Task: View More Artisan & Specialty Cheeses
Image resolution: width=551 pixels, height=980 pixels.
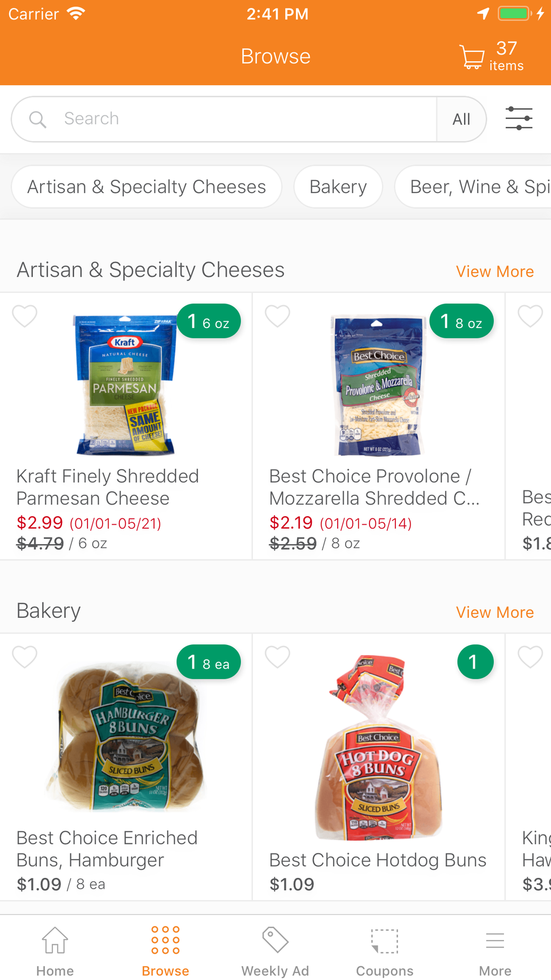Action: tap(494, 271)
